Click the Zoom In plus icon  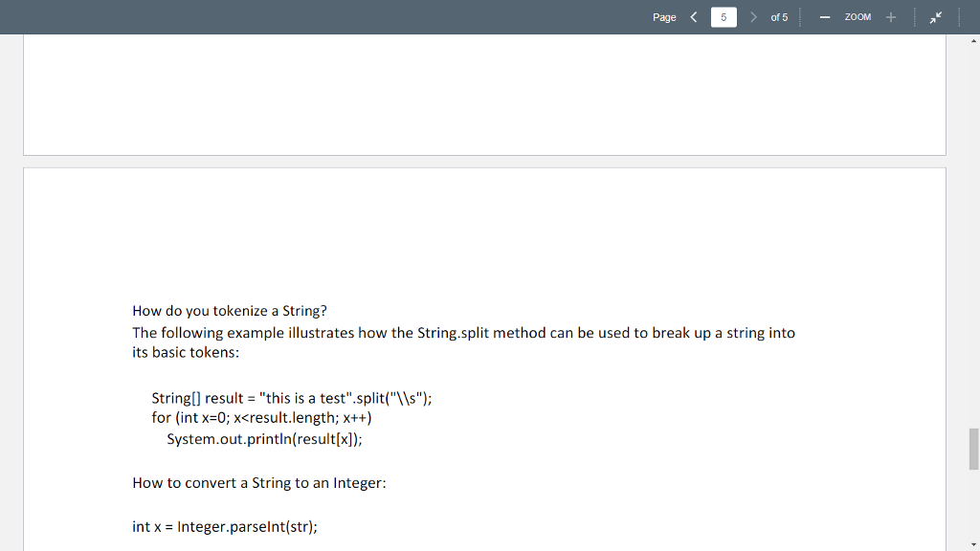(x=891, y=16)
